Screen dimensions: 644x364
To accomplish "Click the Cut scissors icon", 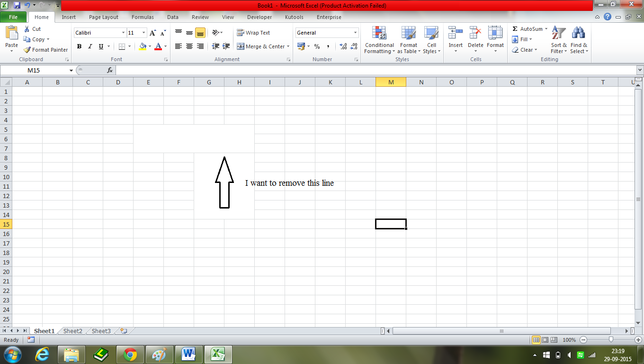I will [27, 29].
